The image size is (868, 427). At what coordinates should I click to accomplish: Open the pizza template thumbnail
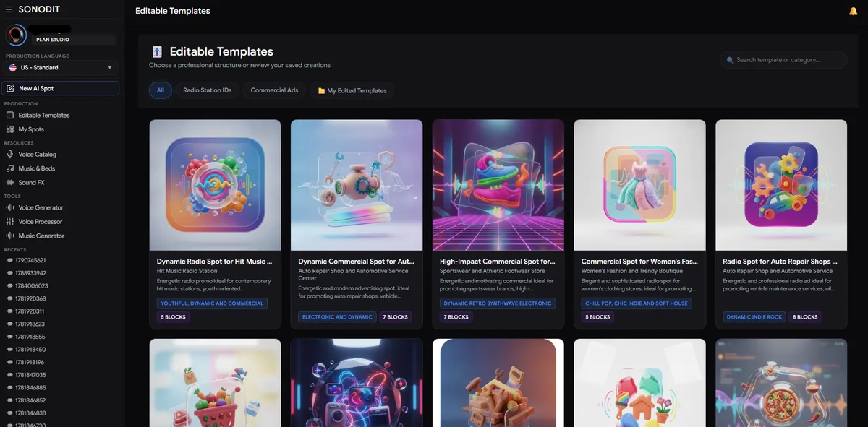click(x=781, y=383)
